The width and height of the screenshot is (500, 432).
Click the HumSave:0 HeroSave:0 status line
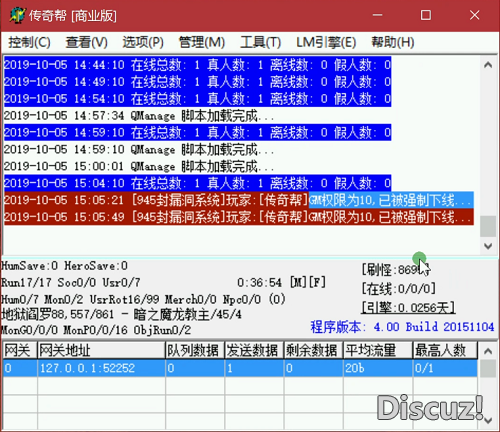[64, 266]
